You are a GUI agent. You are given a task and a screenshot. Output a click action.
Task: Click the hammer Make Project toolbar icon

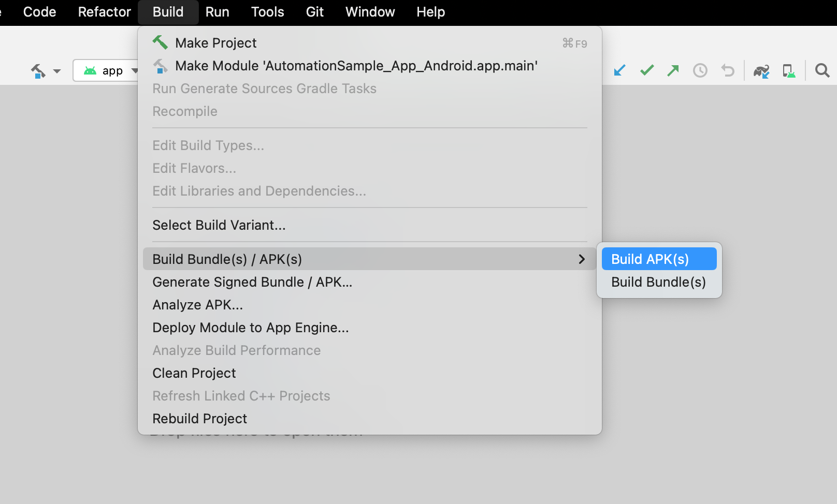(38, 71)
